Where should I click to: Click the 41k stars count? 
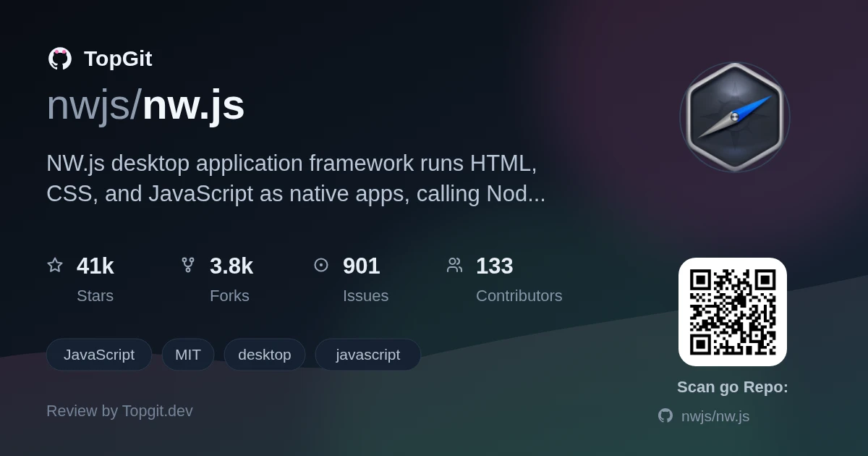(95, 266)
